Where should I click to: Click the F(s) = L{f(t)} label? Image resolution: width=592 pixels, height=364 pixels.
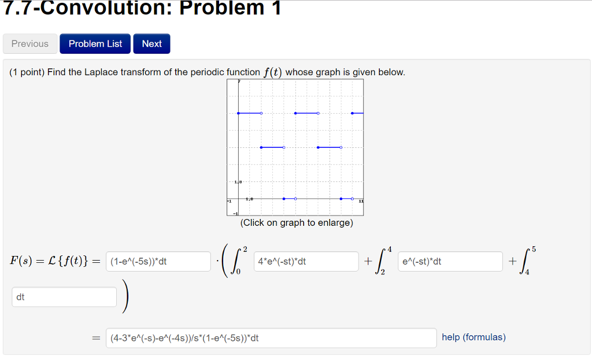(x=55, y=261)
